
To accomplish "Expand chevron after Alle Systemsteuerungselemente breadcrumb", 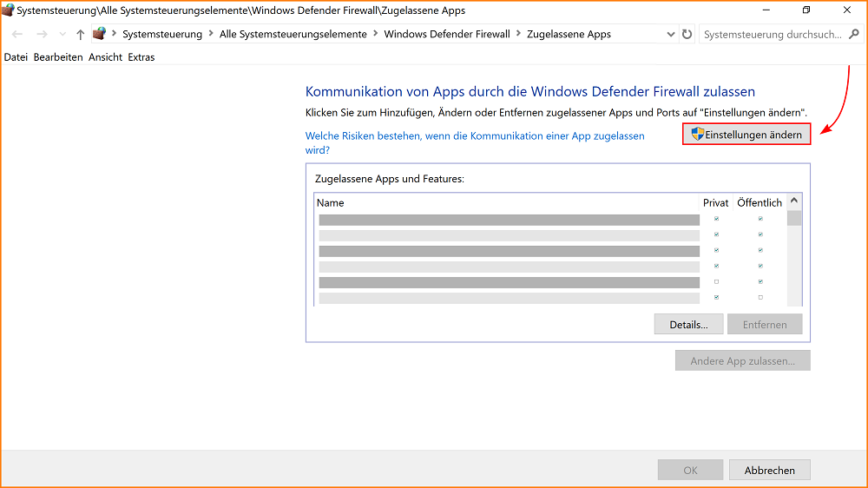I will 375,34.
